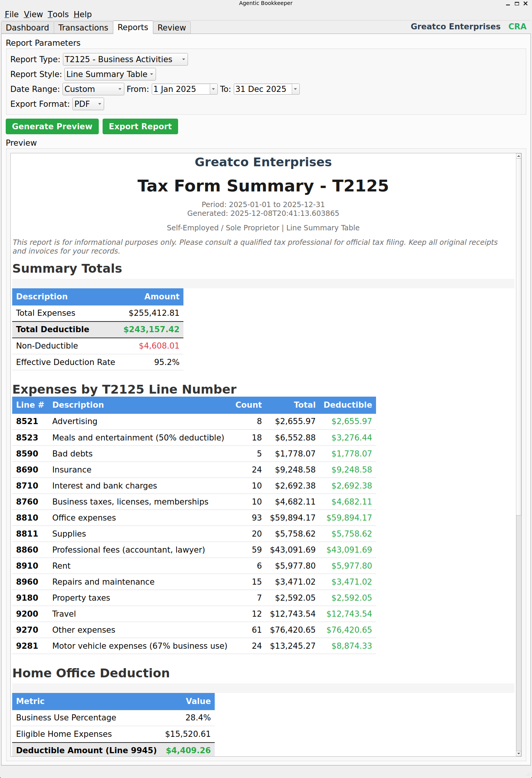
Task: Click 'Interest and bank charges' description
Action: (104, 486)
